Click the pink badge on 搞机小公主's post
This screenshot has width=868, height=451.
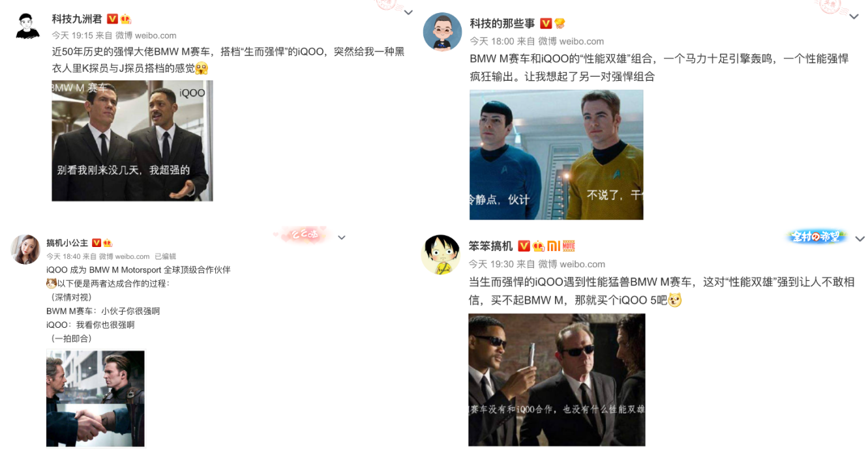click(x=301, y=235)
